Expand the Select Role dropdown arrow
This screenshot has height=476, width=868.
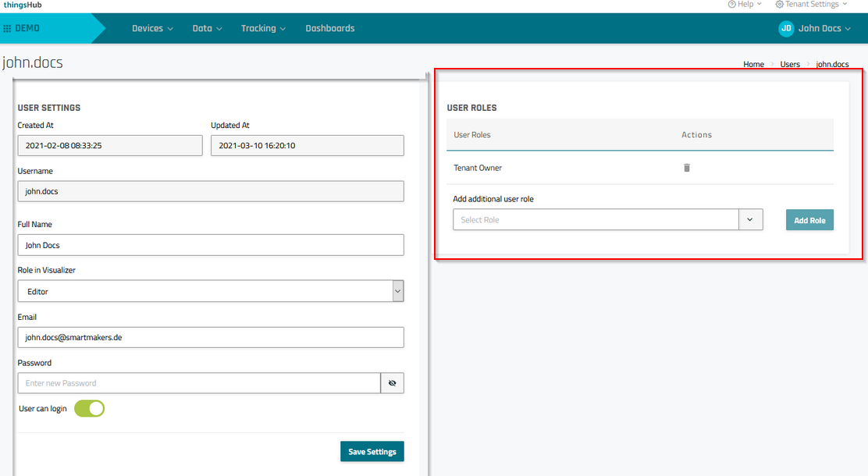pyautogui.click(x=749, y=220)
